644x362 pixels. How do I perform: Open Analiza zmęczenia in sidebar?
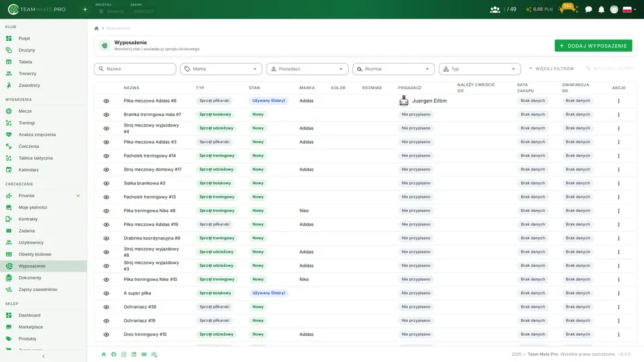[x=43, y=135]
